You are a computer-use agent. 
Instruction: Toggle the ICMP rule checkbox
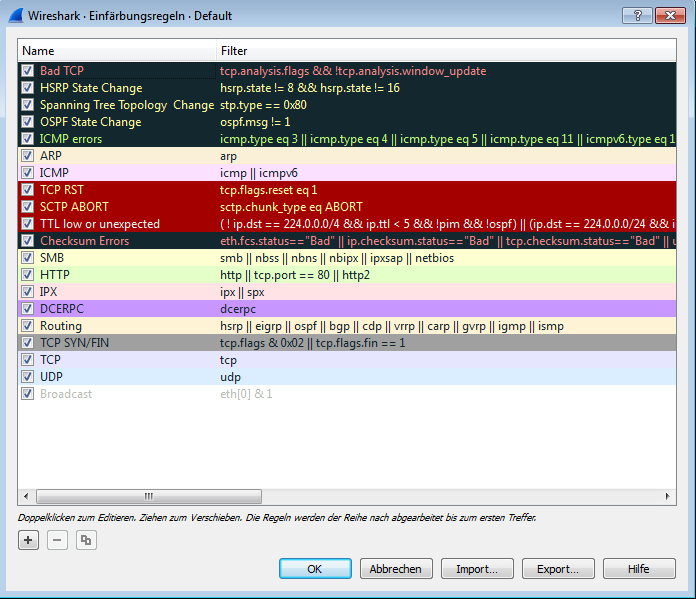(28, 172)
